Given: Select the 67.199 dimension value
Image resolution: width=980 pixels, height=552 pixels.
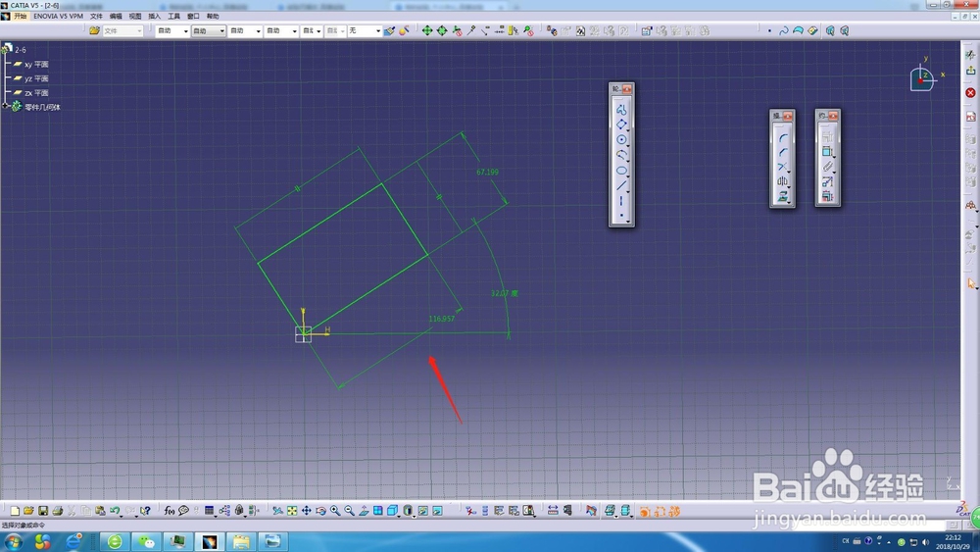Looking at the screenshot, I should tap(487, 172).
